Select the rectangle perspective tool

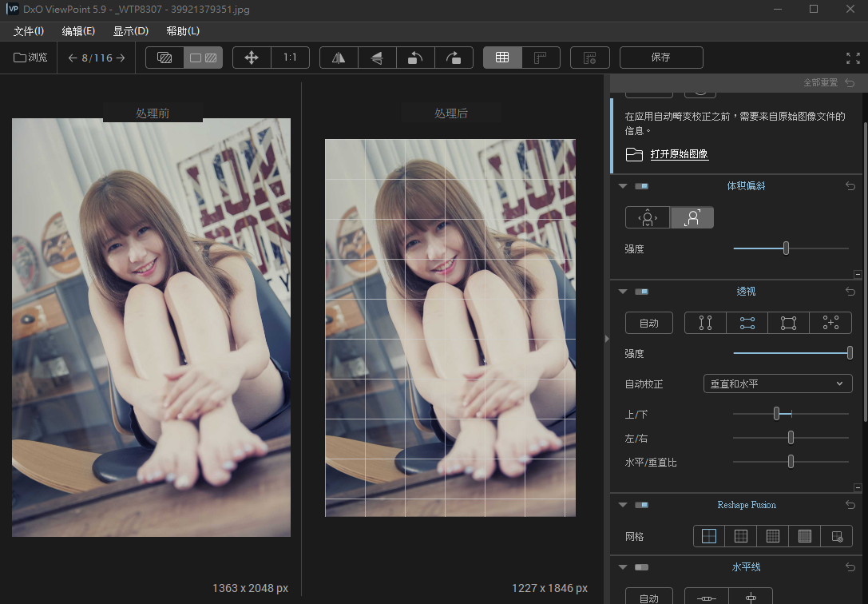click(788, 323)
